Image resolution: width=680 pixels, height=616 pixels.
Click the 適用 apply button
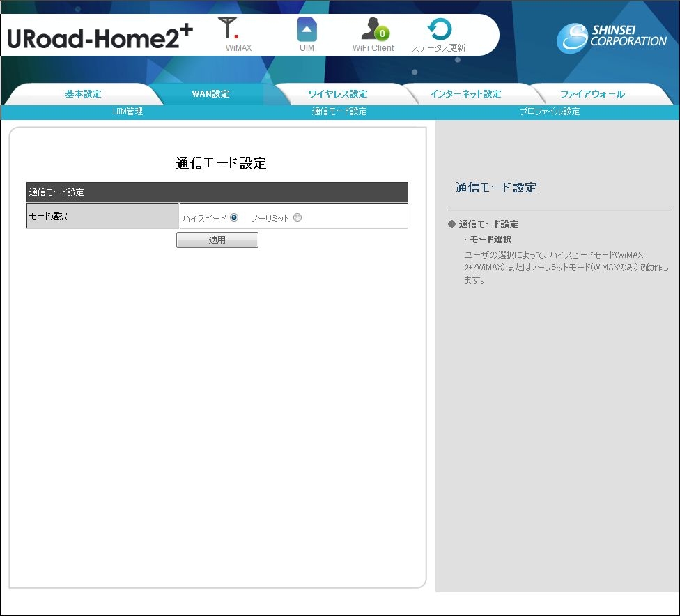(x=217, y=240)
